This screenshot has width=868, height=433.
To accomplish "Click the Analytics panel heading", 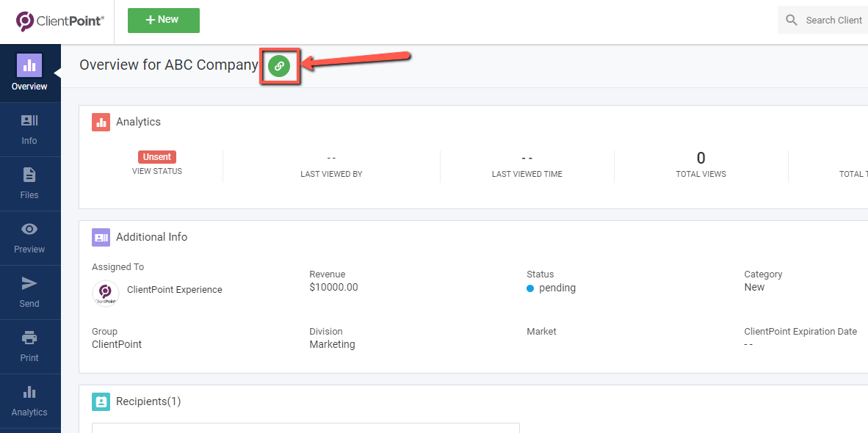I will click(x=138, y=123).
